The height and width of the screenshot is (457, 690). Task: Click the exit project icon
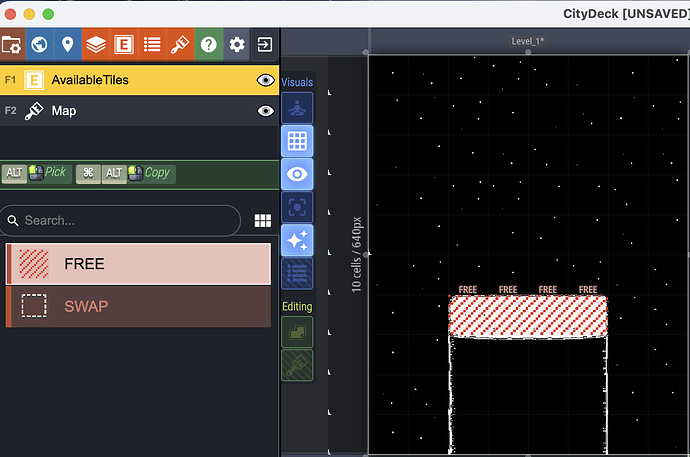(265, 44)
